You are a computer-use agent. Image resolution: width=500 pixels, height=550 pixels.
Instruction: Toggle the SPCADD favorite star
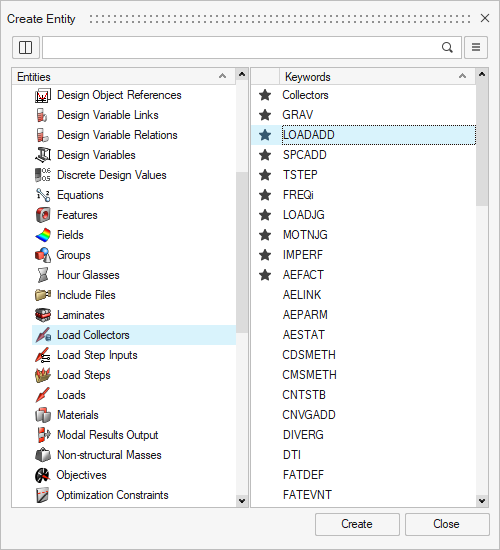click(x=265, y=155)
